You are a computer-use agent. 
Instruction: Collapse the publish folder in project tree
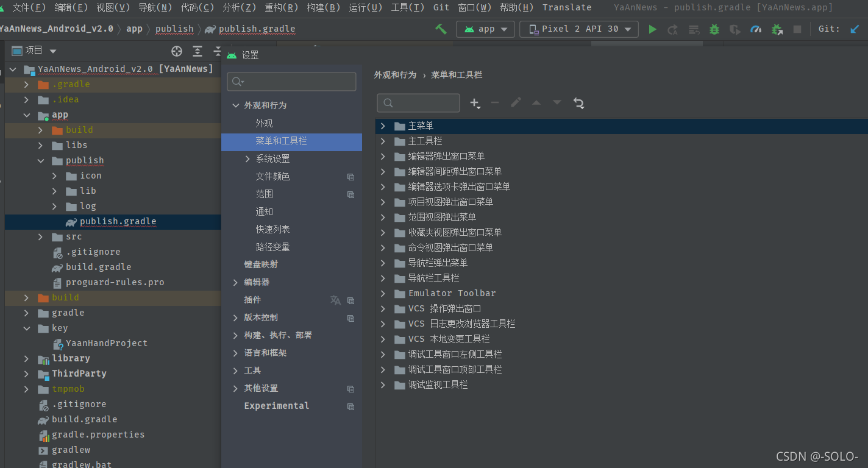pos(41,161)
